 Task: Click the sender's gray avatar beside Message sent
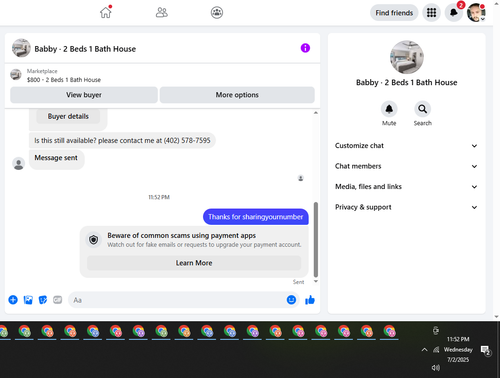tap(18, 164)
